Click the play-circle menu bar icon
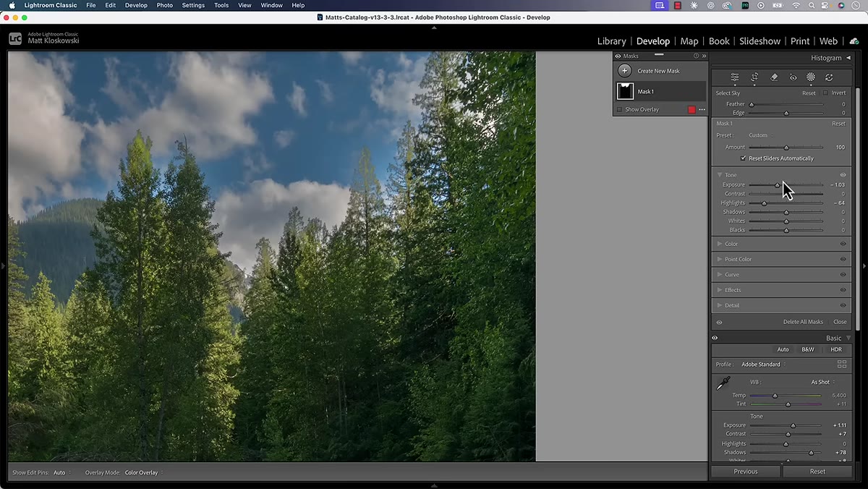This screenshot has height=489, width=868. (x=761, y=5)
